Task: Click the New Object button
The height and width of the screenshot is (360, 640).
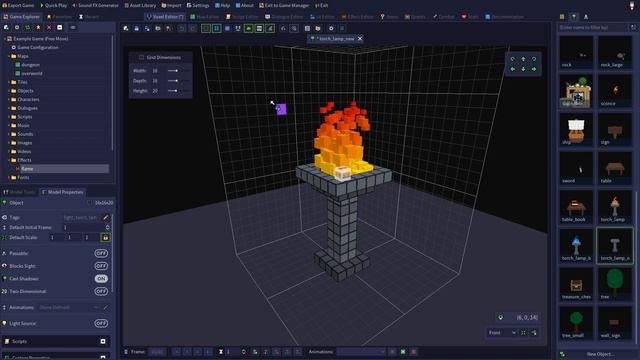Action: point(600,354)
